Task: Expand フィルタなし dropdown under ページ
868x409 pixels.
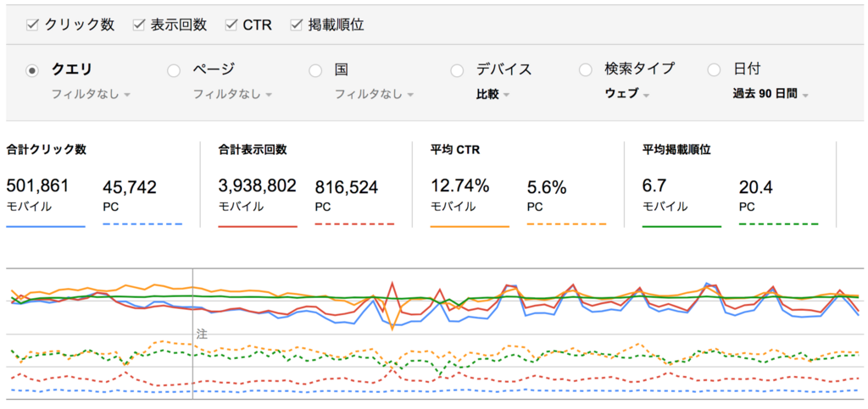Action: [232, 95]
